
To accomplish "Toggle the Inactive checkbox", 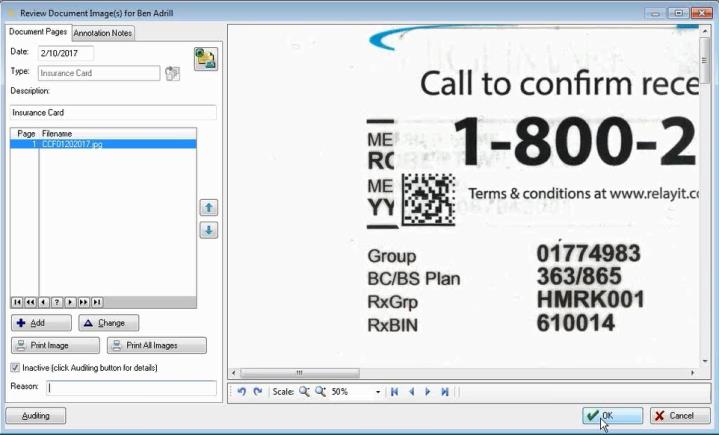I will point(15,368).
